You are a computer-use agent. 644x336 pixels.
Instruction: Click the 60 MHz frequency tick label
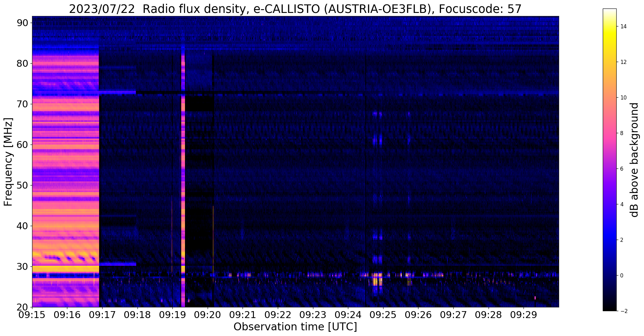coord(23,145)
